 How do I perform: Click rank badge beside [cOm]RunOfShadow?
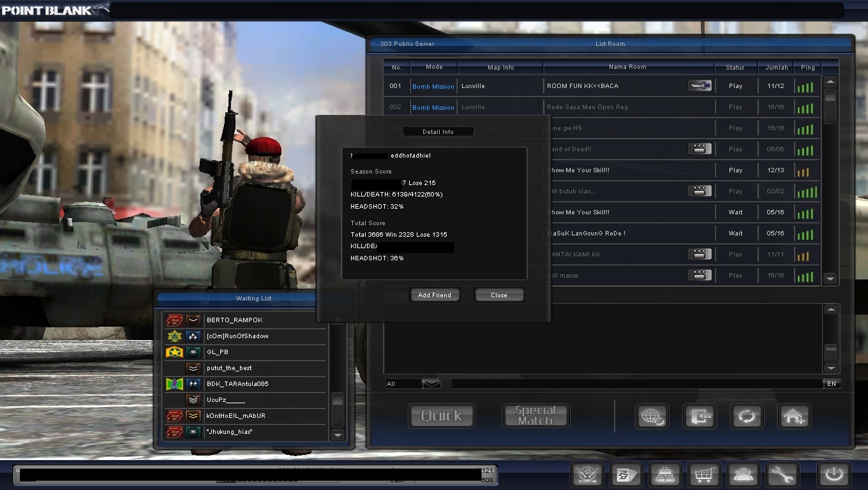pyautogui.click(x=193, y=336)
